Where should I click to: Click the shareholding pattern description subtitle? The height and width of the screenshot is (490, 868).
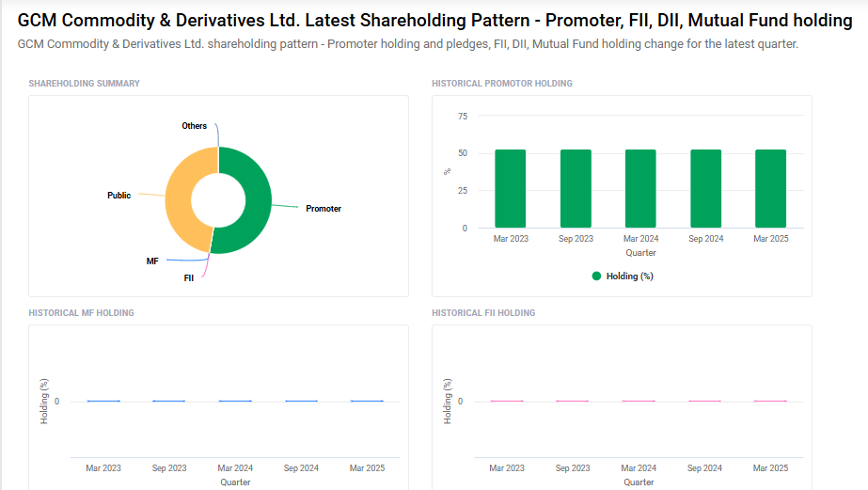coord(408,44)
